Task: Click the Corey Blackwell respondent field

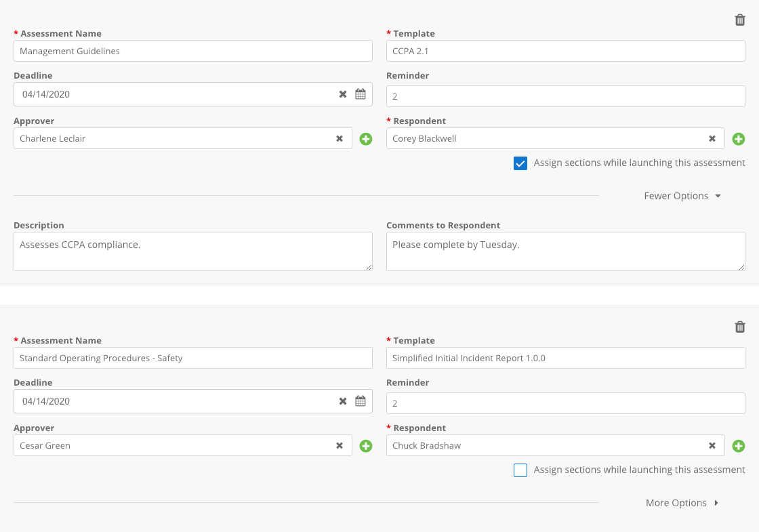Action: (x=555, y=138)
